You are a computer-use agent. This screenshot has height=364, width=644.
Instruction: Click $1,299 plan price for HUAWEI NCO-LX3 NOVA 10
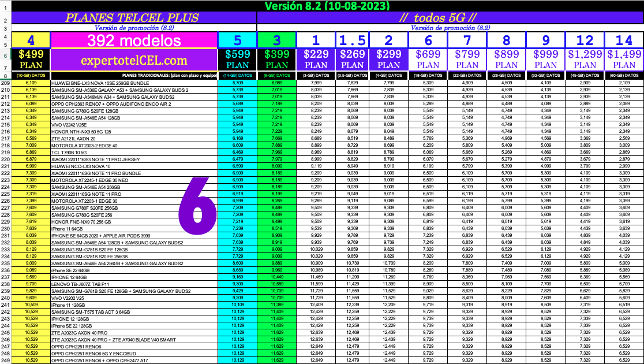click(x=585, y=166)
